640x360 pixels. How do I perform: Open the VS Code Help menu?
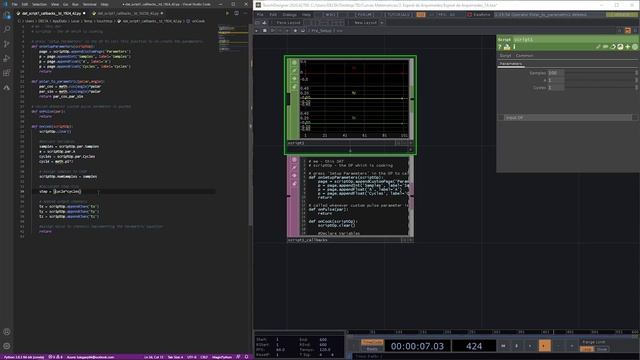(x=104, y=4)
